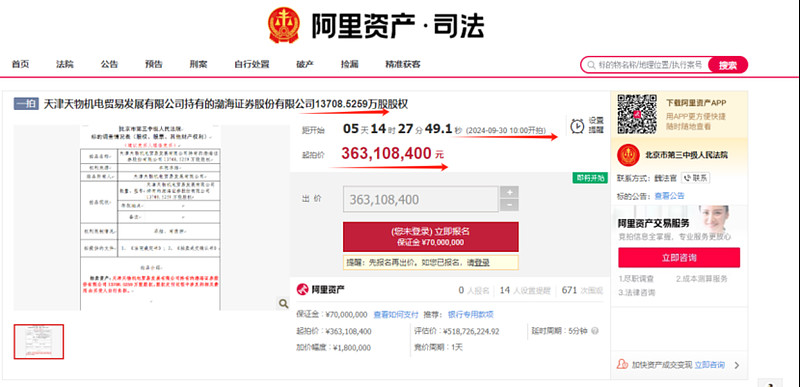Click the 671 次围观 counter
The image size is (800, 387).
pyautogui.click(x=582, y=291)
